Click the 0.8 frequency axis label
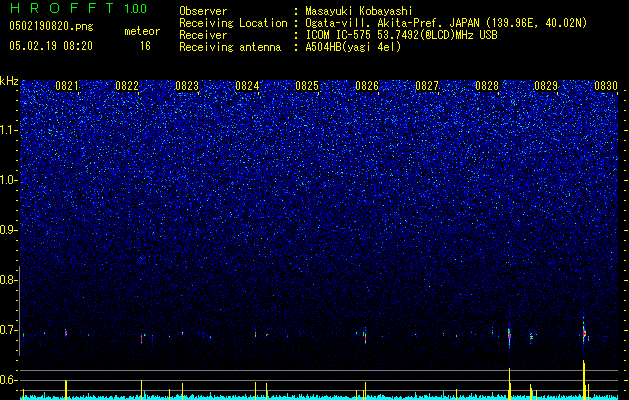Screen dimensions: 629x400 click(x=8, y=280)
